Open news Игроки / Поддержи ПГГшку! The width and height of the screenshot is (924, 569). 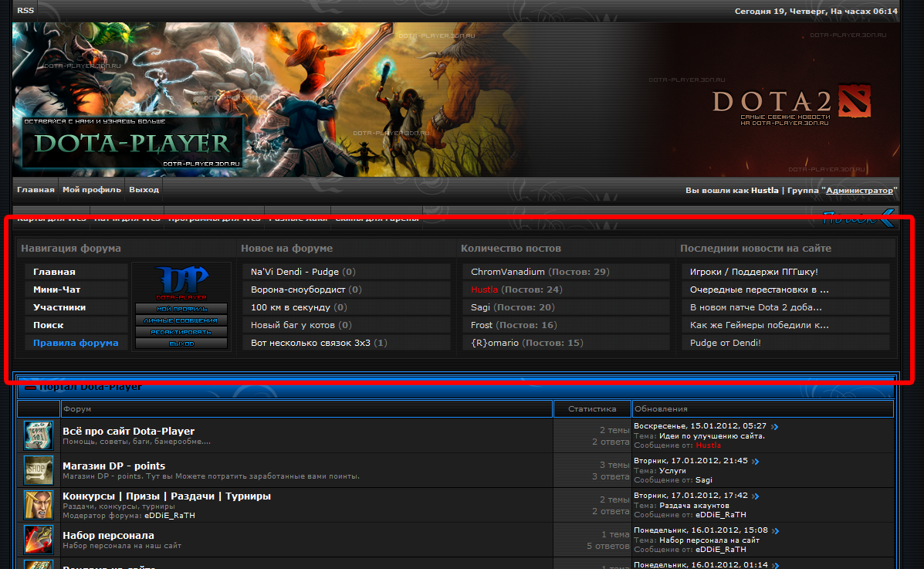coord(753,272)
